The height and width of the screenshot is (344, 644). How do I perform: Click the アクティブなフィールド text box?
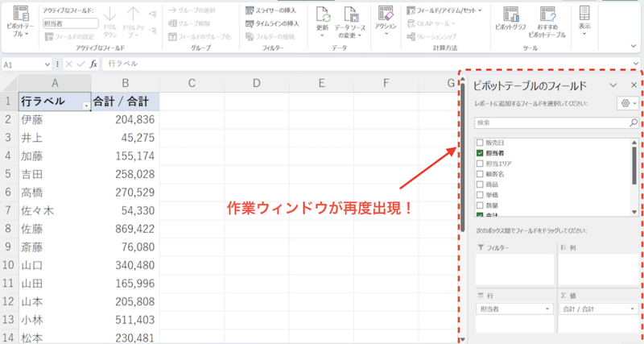[x=71, y=24]
